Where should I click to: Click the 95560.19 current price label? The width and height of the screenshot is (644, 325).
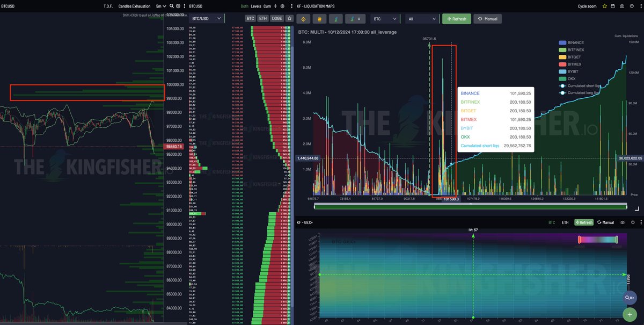click(174, 146)
